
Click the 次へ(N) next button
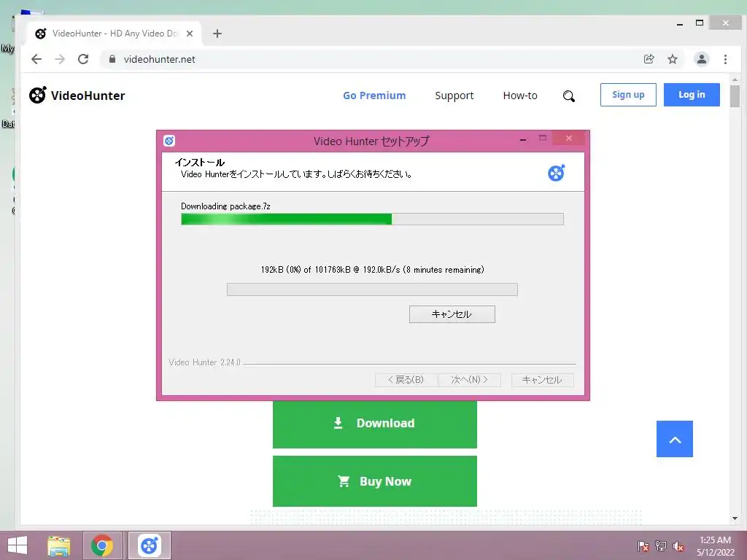click(470, 380)
